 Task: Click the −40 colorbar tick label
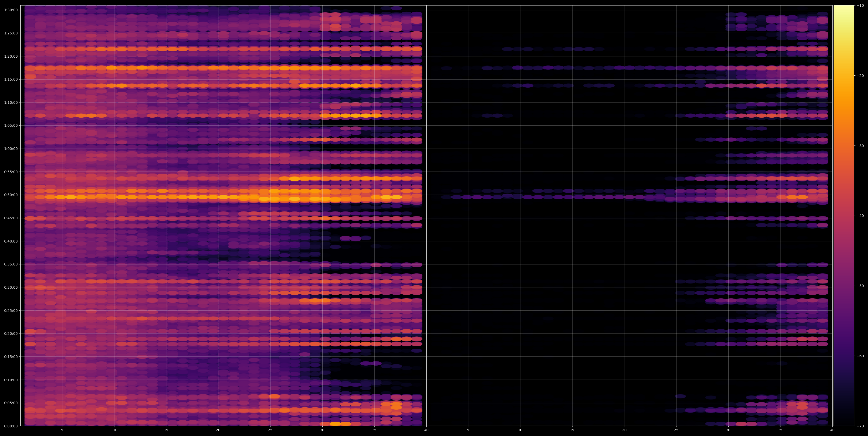[x=860, y=216]
